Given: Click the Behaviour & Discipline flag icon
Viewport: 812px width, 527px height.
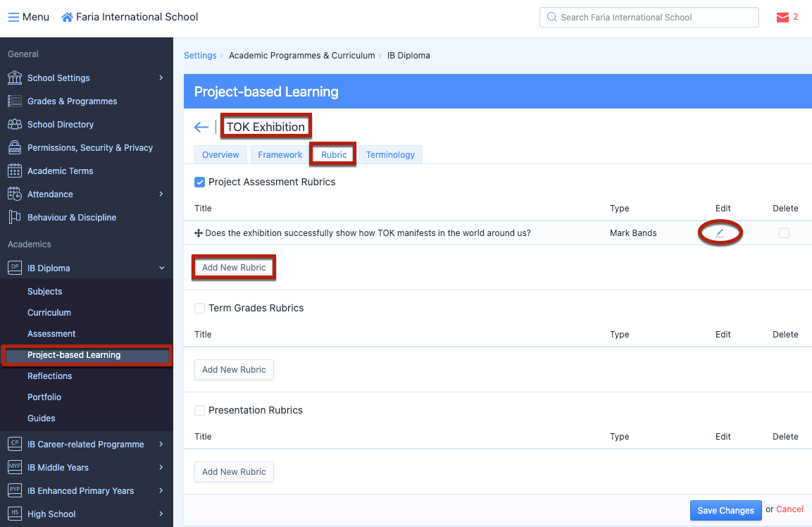Looking at the screenshot, I should [x=15, y=217].
